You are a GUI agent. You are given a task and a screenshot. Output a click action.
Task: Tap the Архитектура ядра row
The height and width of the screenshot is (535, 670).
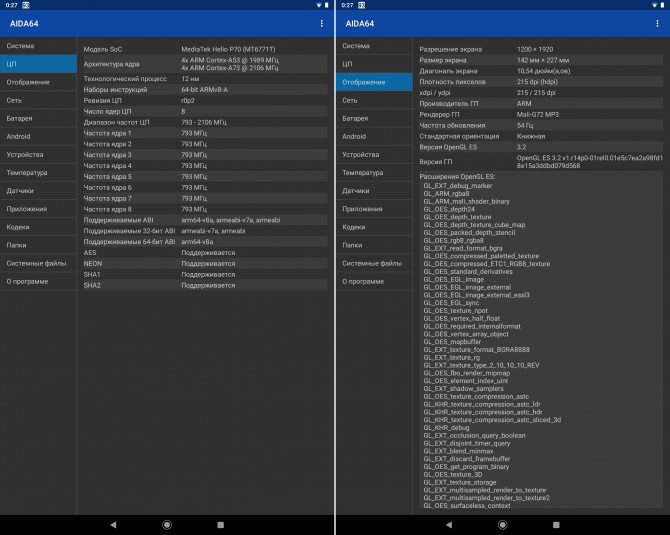tap(205, 64)
